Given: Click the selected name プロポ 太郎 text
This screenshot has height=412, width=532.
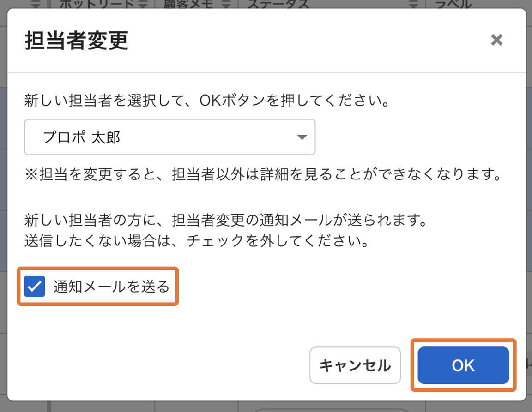Looking at the screenshot, I should click(81, 137).
